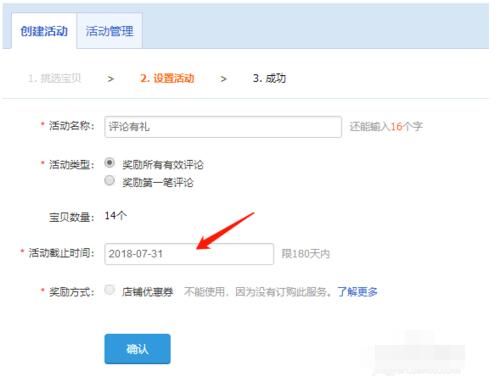The height and width of the screenshot is (387, 502).
Task: Open the 活动管理 tab
Action: pyautogui.click(x=109, y=31)
